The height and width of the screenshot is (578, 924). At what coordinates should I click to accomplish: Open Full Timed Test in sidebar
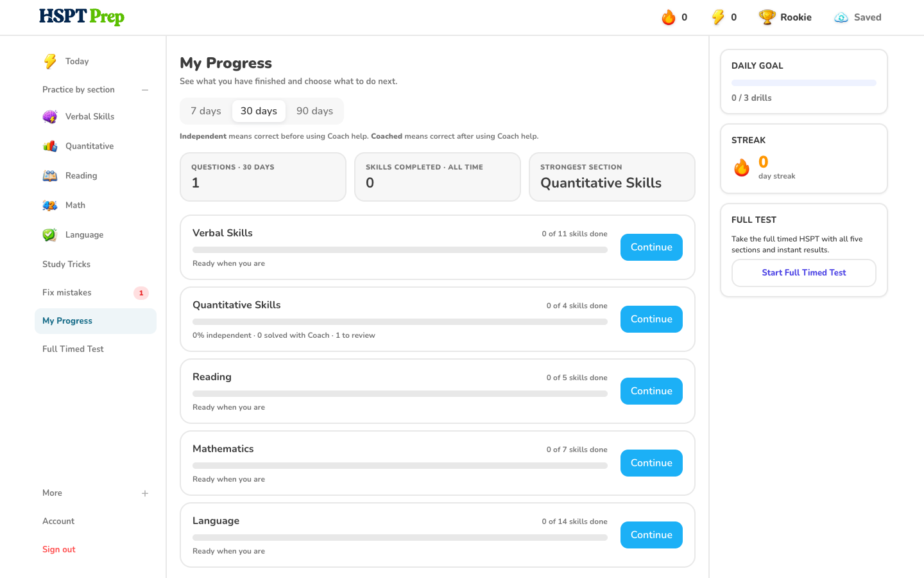point(96,349)
